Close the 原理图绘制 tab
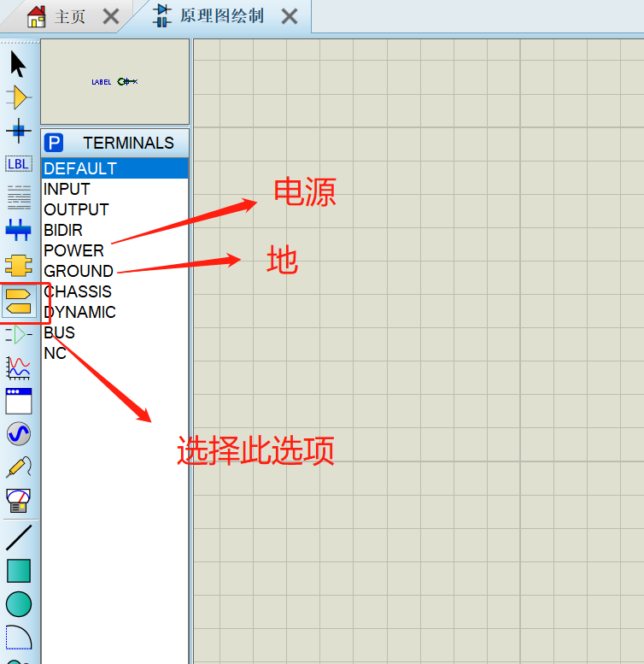 click(290, 16)
